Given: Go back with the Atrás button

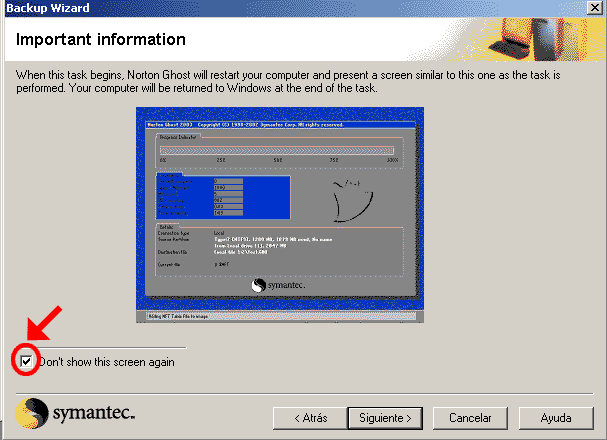Looking at the screenshot, I should (x=310, y=418).
